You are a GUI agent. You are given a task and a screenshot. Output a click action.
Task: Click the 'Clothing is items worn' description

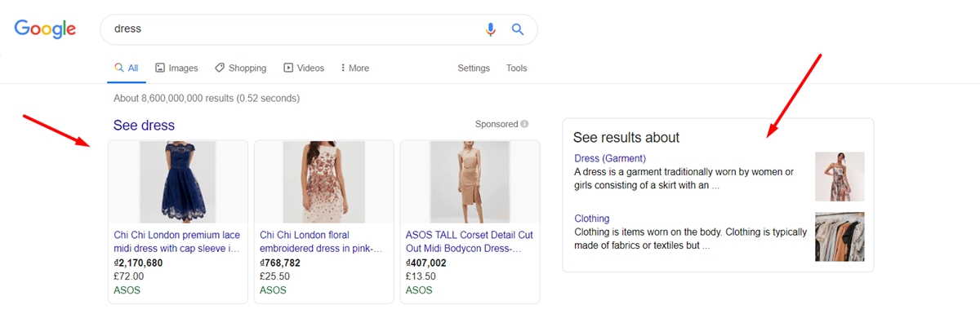point(691,238)
